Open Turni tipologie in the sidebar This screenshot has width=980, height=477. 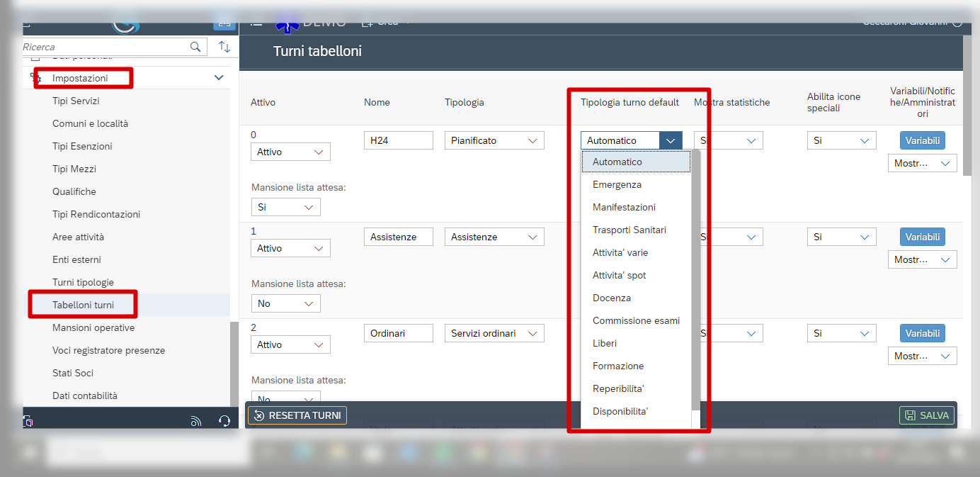[83, 282]
